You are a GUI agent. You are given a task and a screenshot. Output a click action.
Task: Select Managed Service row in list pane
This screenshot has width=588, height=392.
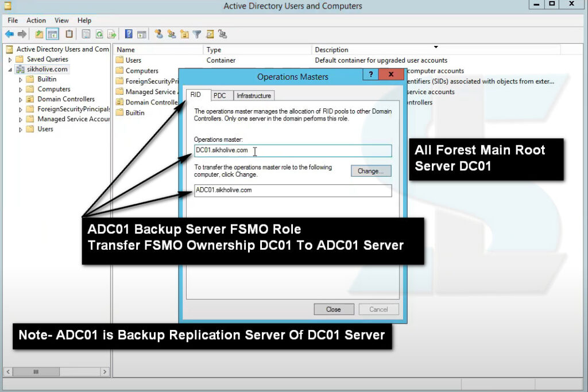pos(147,91)
